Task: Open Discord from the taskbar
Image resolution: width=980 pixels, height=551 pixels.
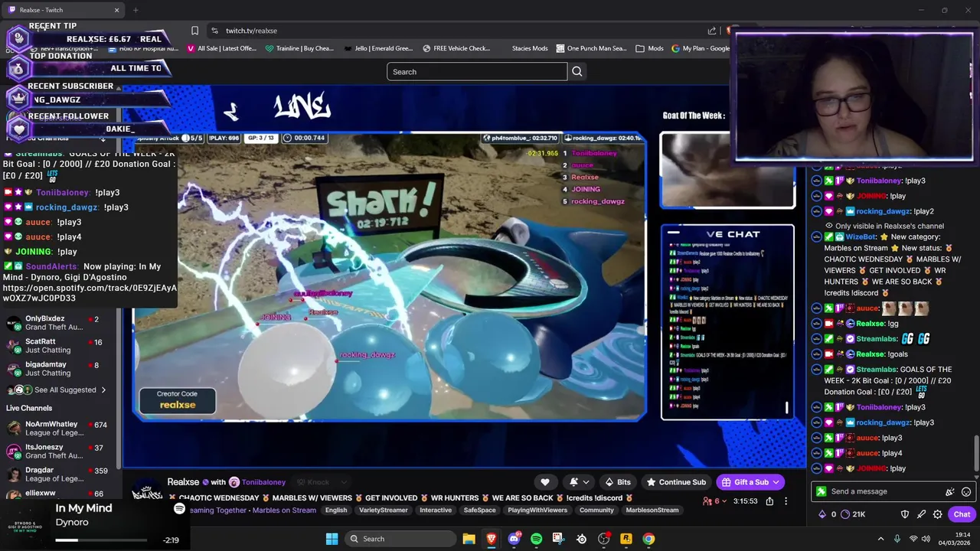Action: (514, 539)
